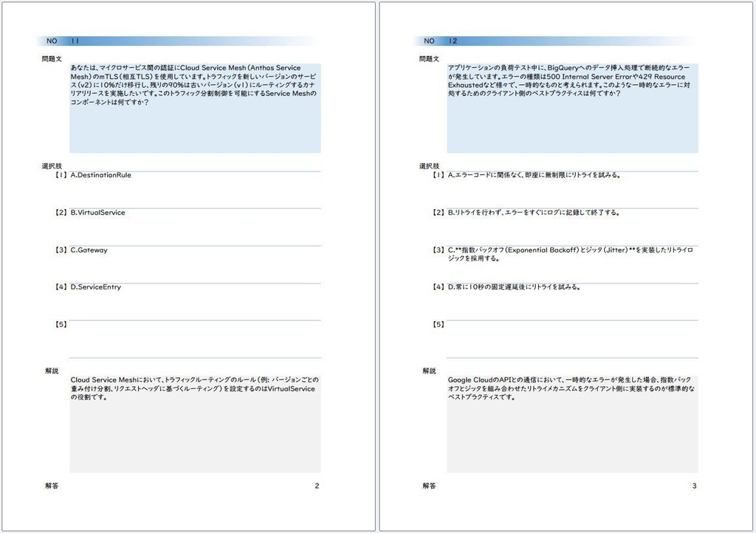Select option C.Gateway

[x=89, y=250]
